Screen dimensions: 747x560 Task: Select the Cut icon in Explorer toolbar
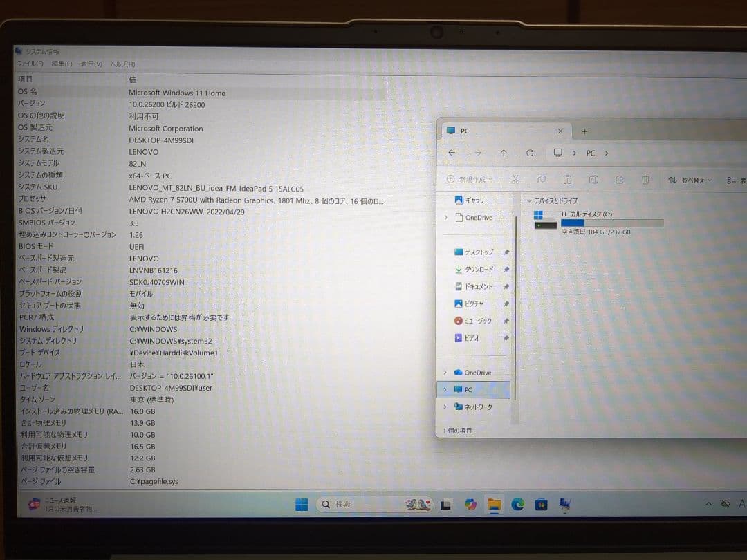pyautogui.click(x=515, y=178)
